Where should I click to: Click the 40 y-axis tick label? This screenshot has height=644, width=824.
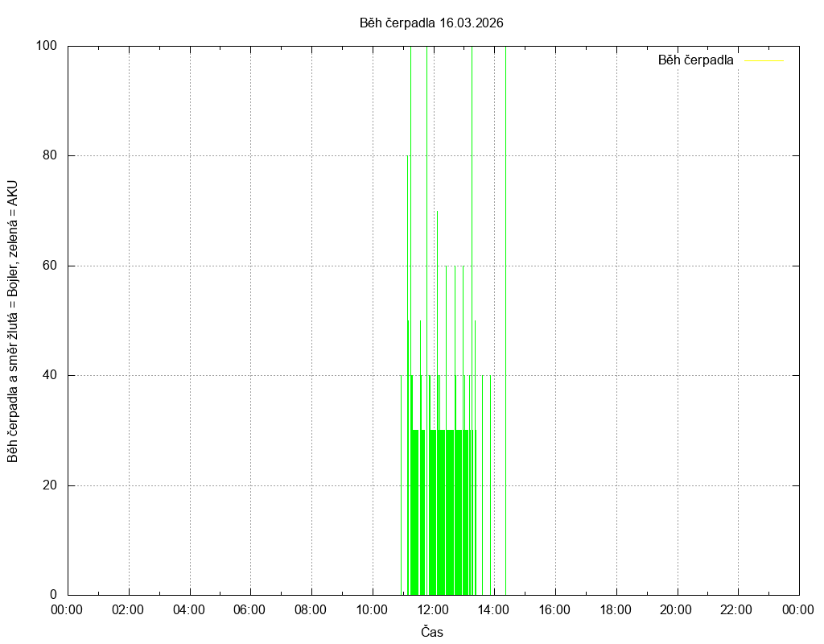point(50,376)
